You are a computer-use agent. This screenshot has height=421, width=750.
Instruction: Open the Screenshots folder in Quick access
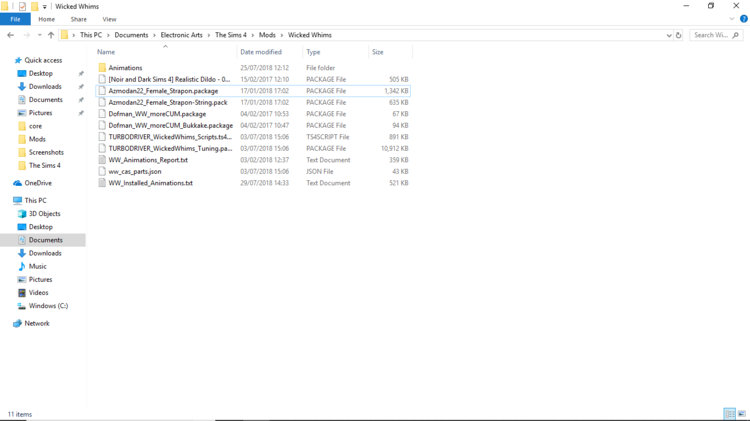[46, 152]
